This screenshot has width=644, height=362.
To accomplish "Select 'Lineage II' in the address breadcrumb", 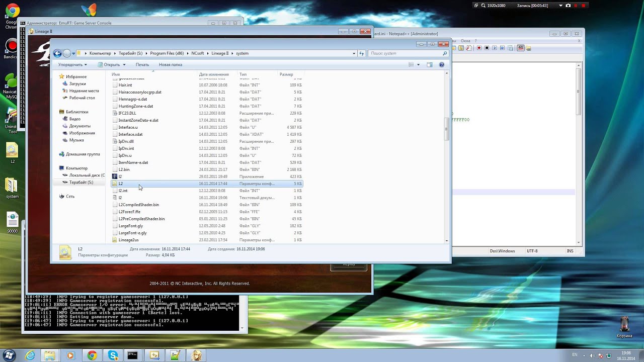I will [x=220, y=53].
